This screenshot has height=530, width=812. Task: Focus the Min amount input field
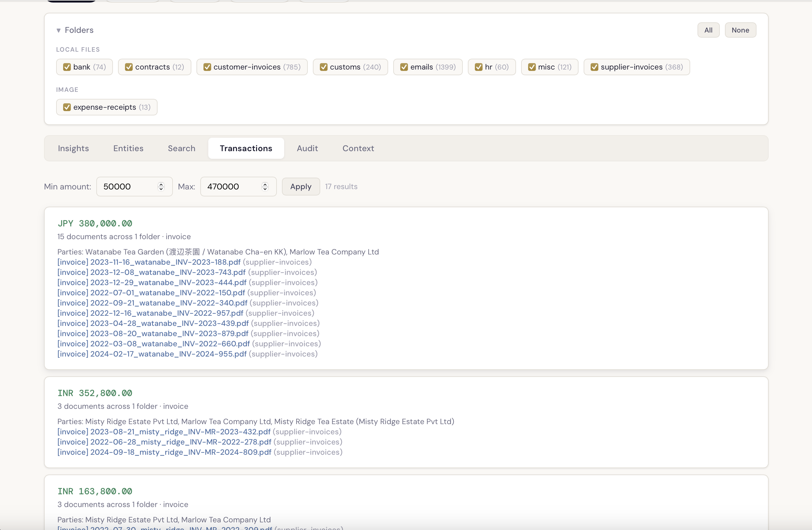click(x=134, y=187)
